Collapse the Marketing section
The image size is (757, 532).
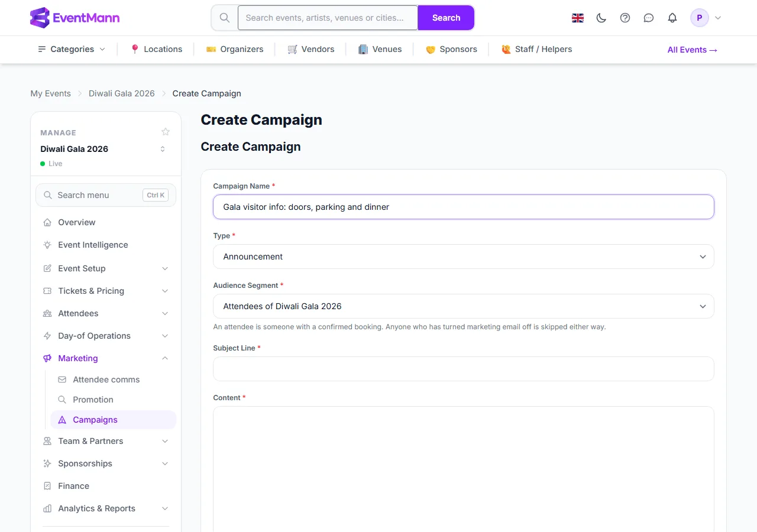[x=106, y=358]
